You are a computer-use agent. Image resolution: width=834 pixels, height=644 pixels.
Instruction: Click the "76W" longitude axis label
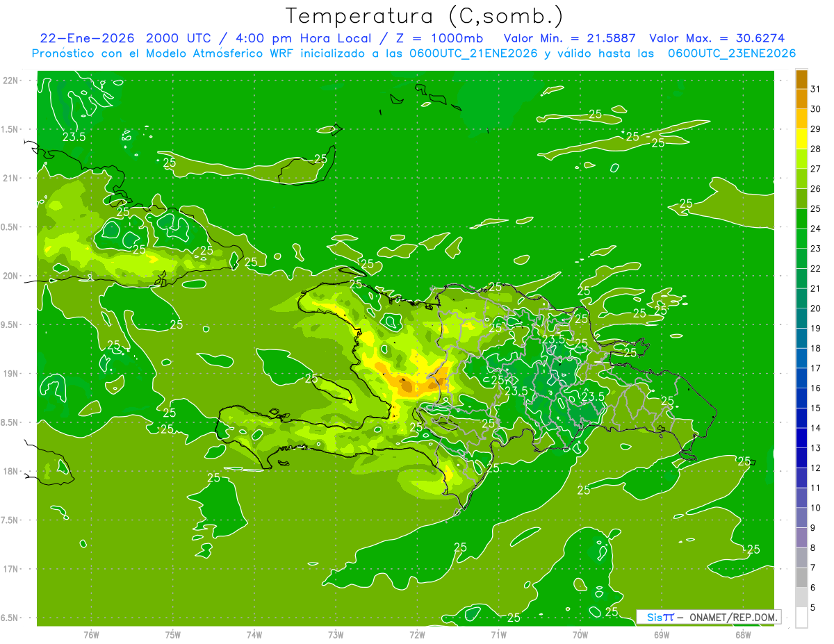point(91,635)
